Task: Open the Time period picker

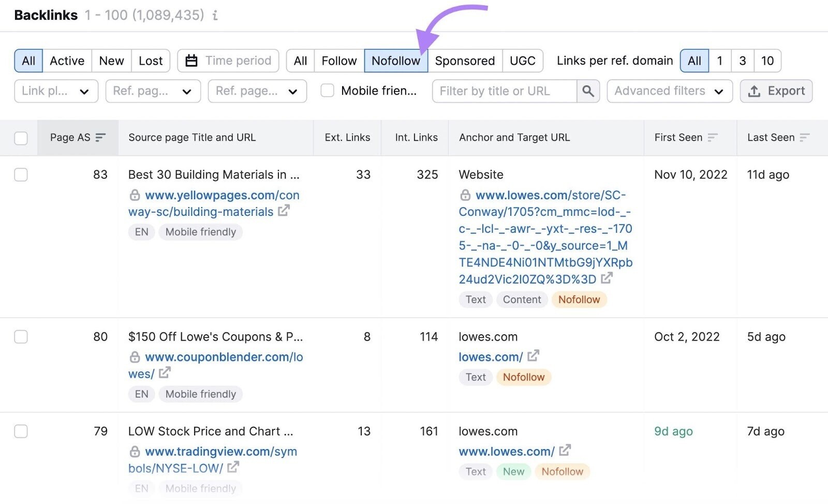Action: [x=228, y=61]
